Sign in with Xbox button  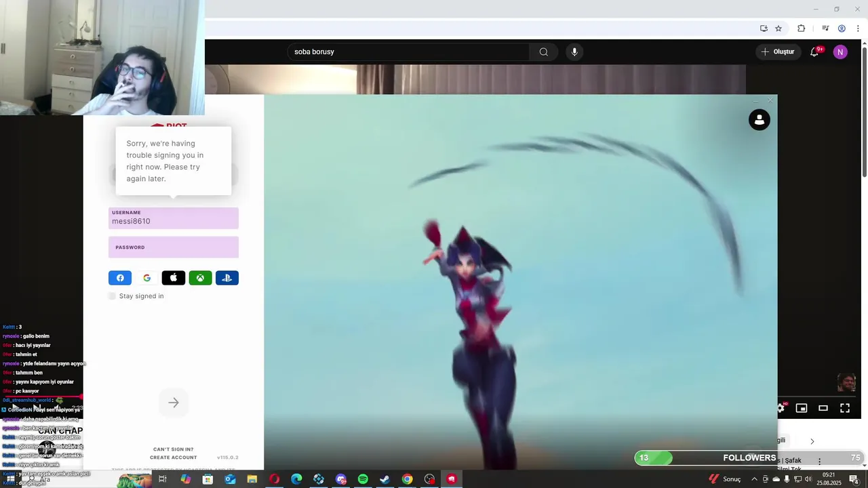point(200,278)
